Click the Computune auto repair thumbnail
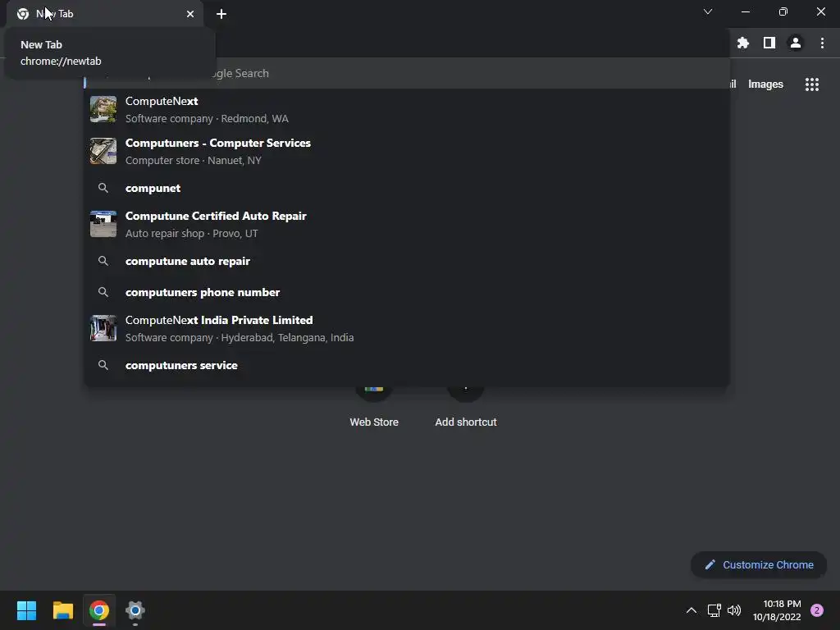The image size is (840, 630). [x=103, y=224]
